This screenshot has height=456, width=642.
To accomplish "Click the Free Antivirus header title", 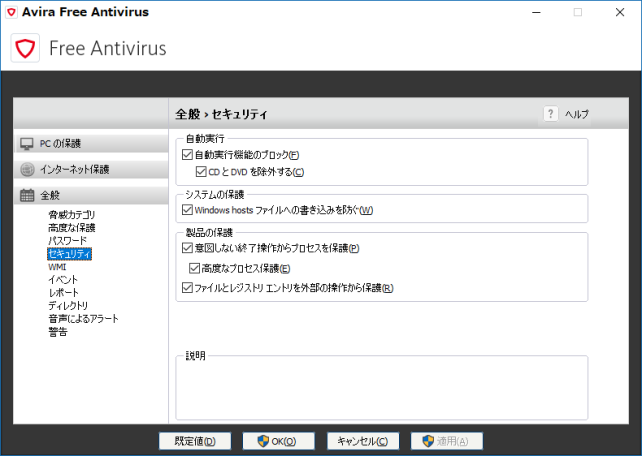I will tap(108, 48).
